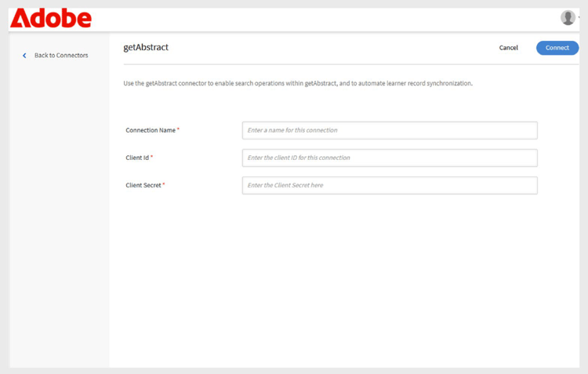Screen dimensions: 588x374
Task: Cancel the getAbstract connection setup
Action: [x=508, y=48]
